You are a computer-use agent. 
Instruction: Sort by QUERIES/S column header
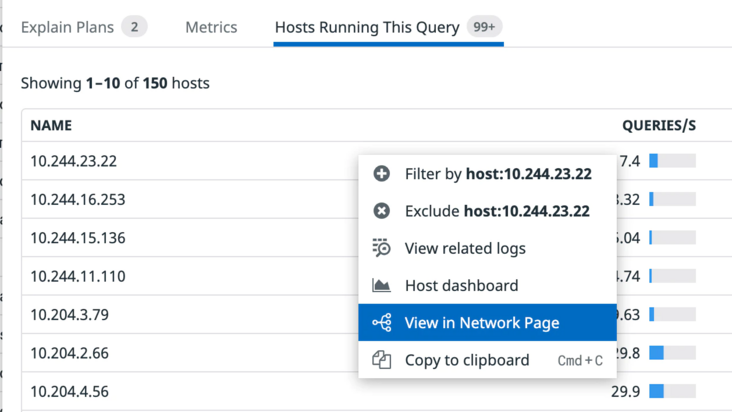(x=659, y=126)
